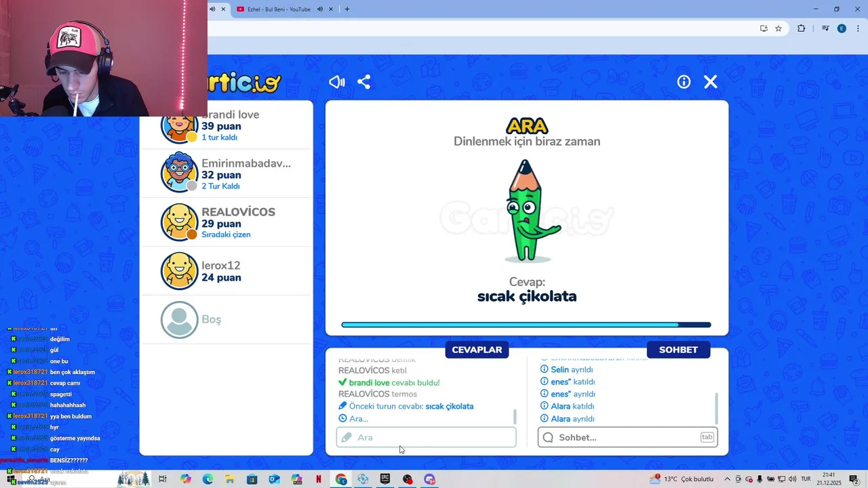Click 'Önceki turun cevabı' message line
Screen dimensions: 868x488
coord(406,406)
